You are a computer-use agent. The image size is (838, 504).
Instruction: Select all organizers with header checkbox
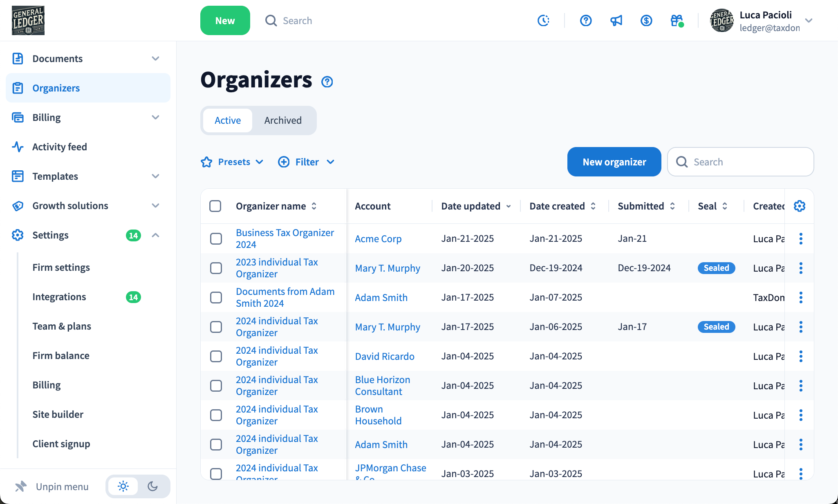(x=215, y=206)
